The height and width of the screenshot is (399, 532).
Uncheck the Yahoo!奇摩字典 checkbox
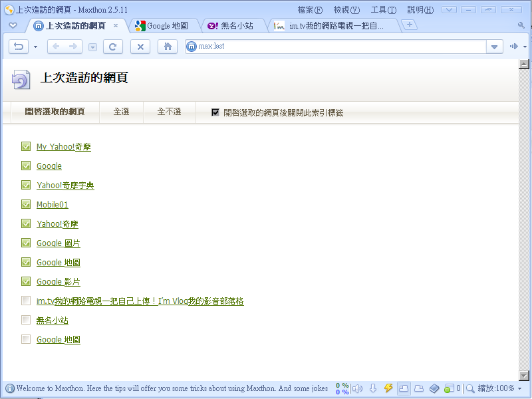(26, 185)
